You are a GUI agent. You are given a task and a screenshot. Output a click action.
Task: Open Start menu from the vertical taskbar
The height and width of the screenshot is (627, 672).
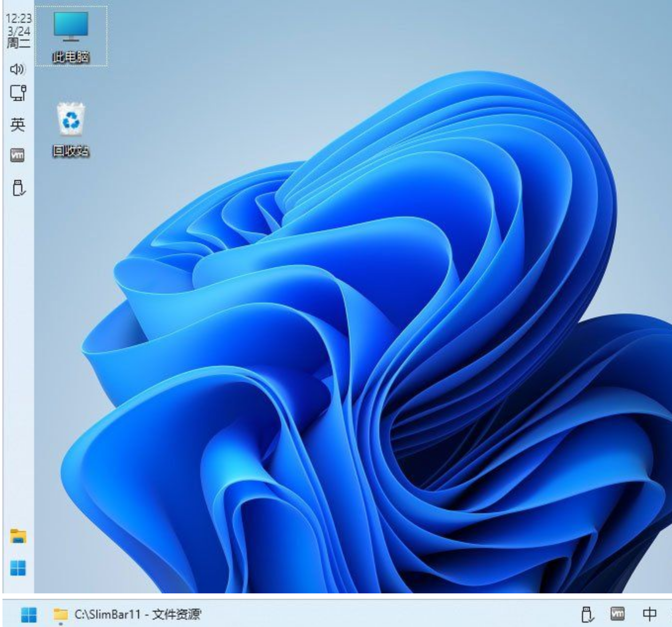(x=18, y=568)
